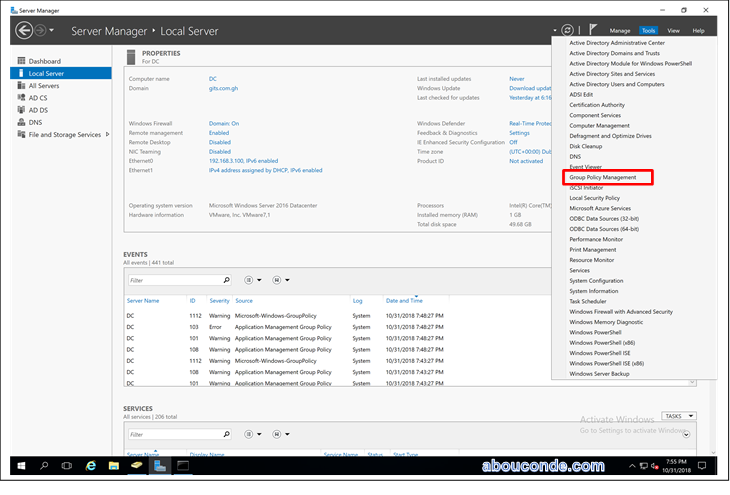Click Remote management Enabled link
730x495 pixels.
[219, 133]
